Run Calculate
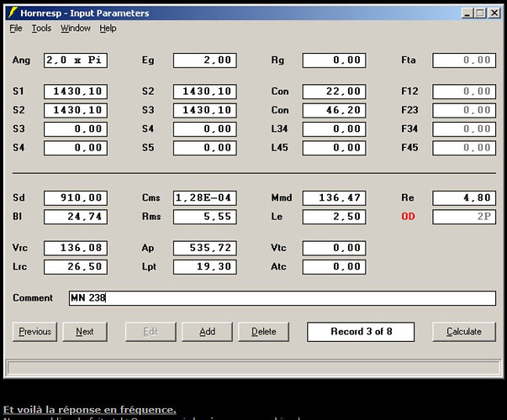Image resolution: width=507 pixels, height=420 pixels. [x=464, y=332]
